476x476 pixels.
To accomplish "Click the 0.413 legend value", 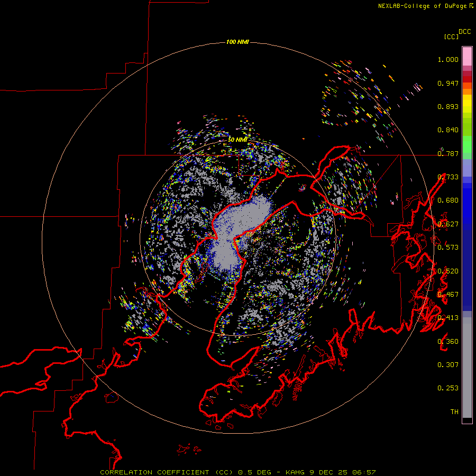I will (x=448, y=318).
